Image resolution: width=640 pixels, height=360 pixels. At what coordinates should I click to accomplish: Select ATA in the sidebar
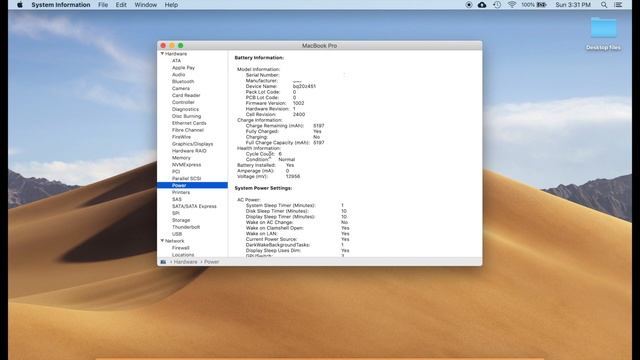(x=176, y=61)
